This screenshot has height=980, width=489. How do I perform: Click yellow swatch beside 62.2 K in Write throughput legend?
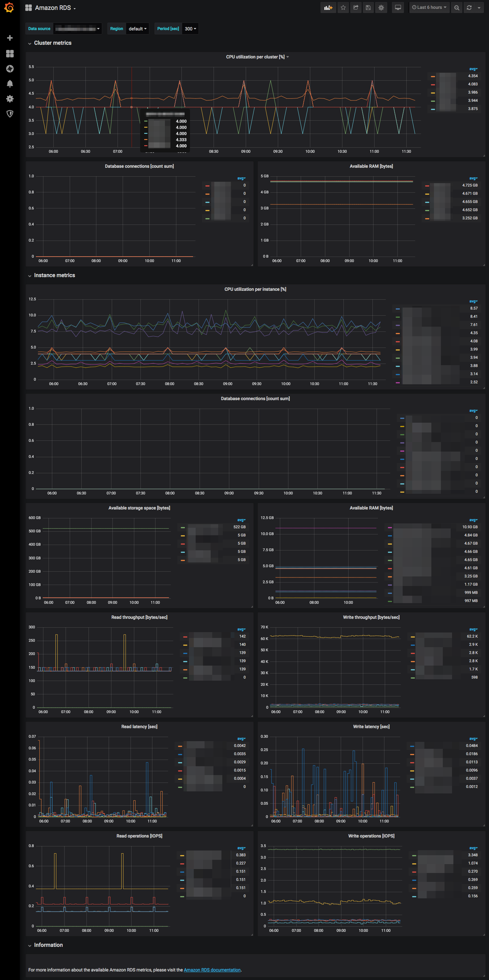pyautogui.click(x=412, y=637)
